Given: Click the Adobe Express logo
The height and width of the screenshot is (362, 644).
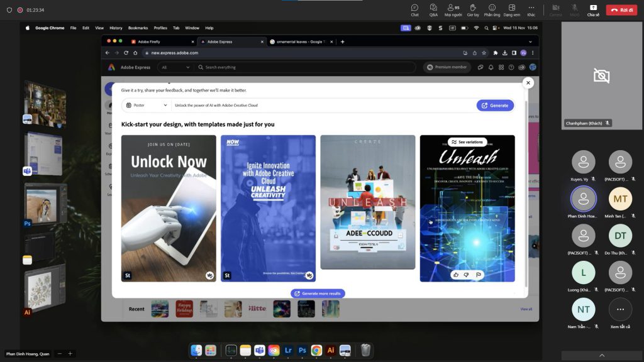Looking at the screenshot, I should (111, 67).
